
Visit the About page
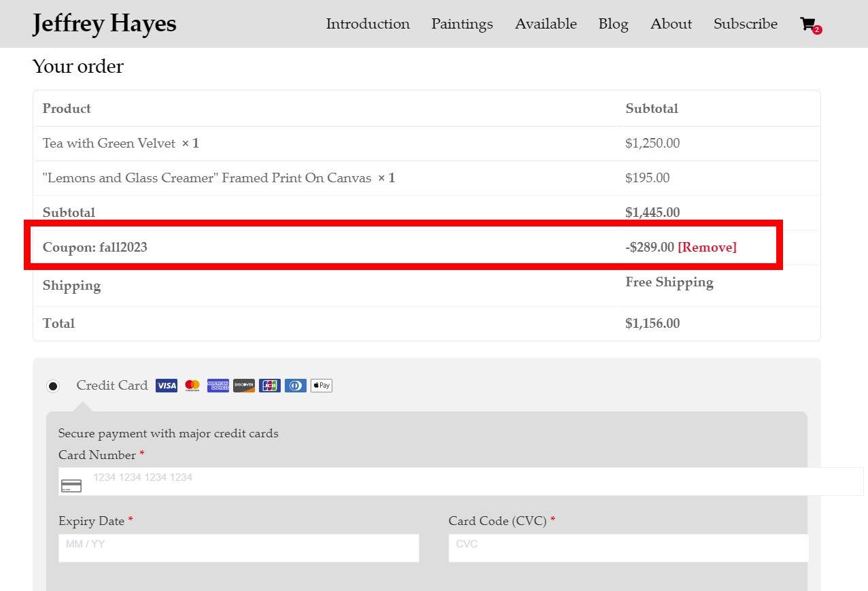pos(671,24)
